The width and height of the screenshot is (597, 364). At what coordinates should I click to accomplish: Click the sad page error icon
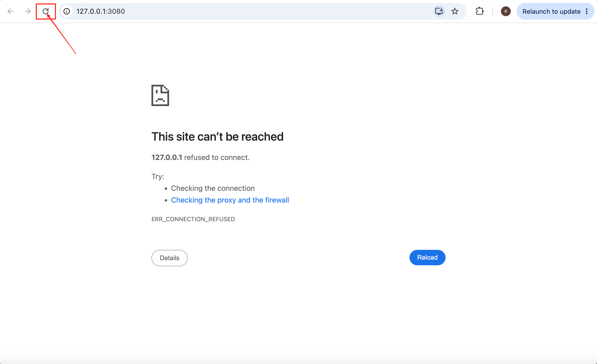[160, 95]
